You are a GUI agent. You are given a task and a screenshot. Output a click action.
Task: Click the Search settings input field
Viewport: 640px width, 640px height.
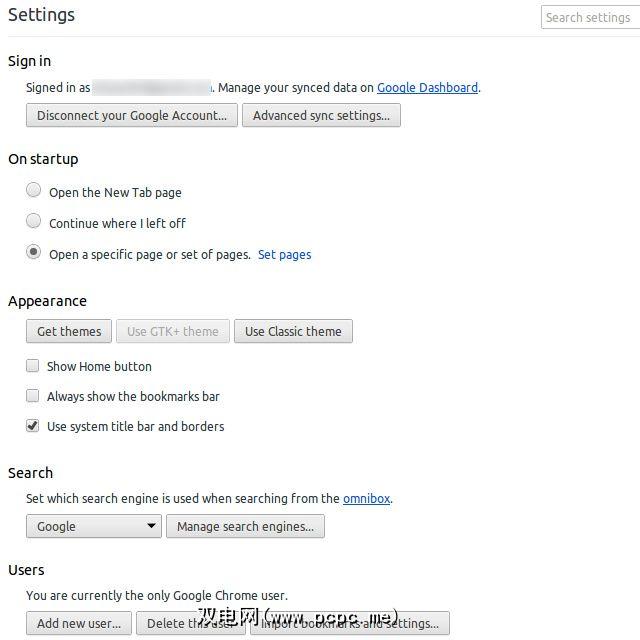tap(587, 17)
